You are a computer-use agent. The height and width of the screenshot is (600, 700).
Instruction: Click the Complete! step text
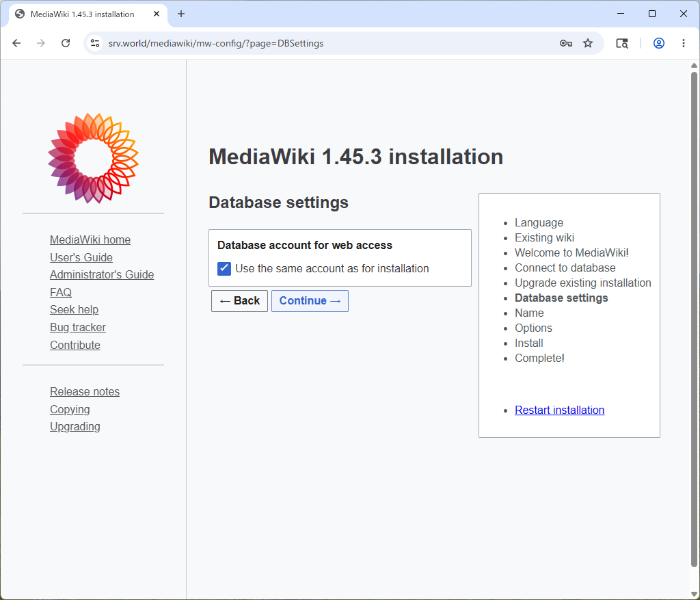pyautogui.click(x=539, y=358)
